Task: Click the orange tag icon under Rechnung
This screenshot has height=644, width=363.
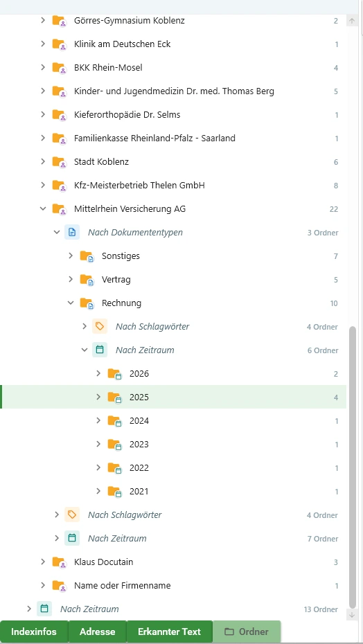Action: (x=100, y=327)
